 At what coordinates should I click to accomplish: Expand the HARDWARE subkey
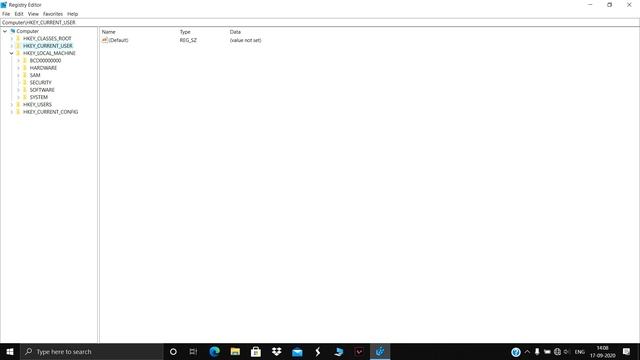tap(18, 68)
